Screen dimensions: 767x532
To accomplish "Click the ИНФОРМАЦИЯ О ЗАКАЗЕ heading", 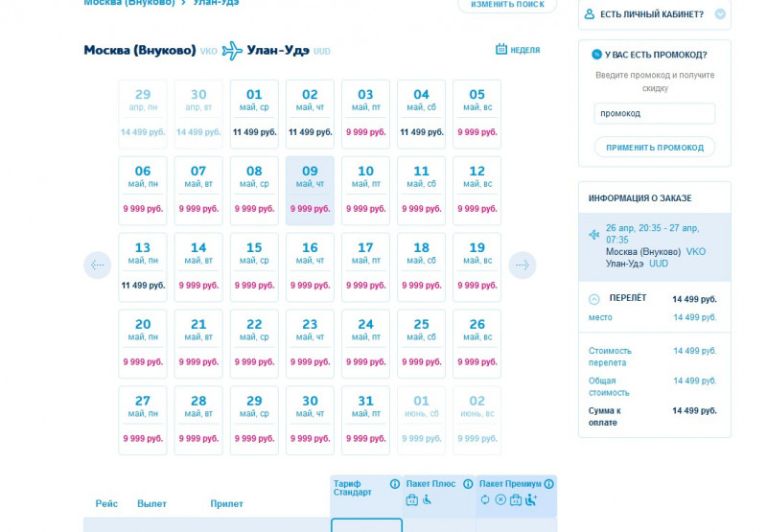I will tap(639, 198).
